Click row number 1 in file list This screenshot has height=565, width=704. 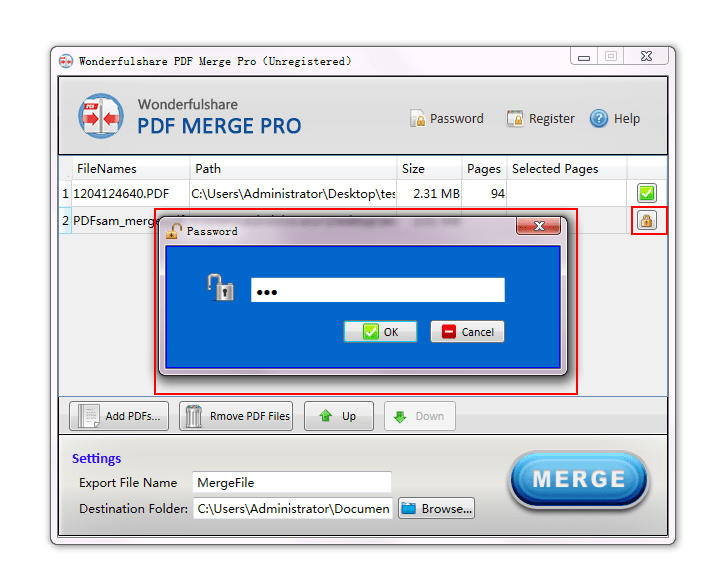click(66, 194)
